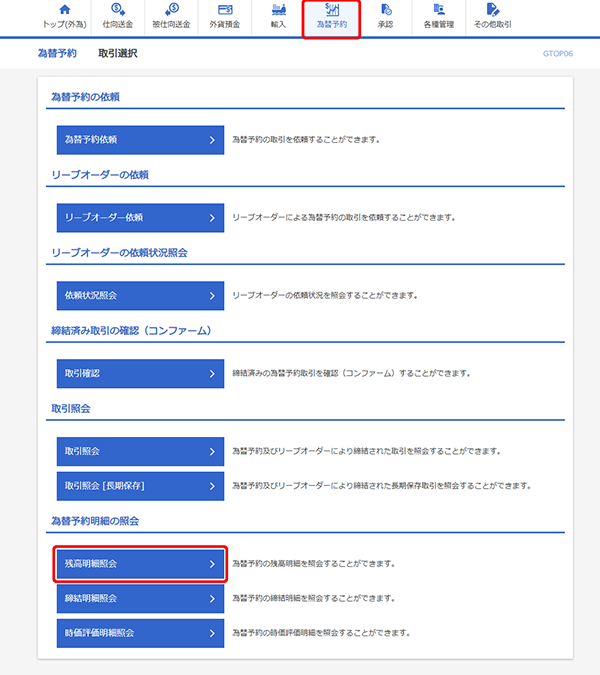The height and width of the screenshot is (675, 600).
Task: Click chevron arrow on 取引照会[長期保存] button
Action: [x=212, y=486]
